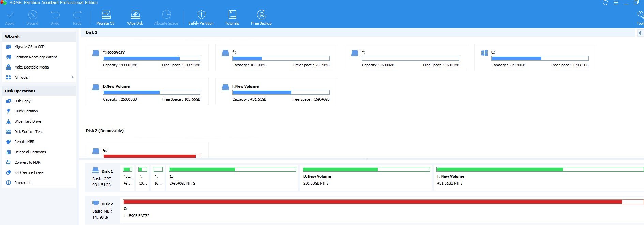Click the Discard toolbar icon

coord(33,15)
